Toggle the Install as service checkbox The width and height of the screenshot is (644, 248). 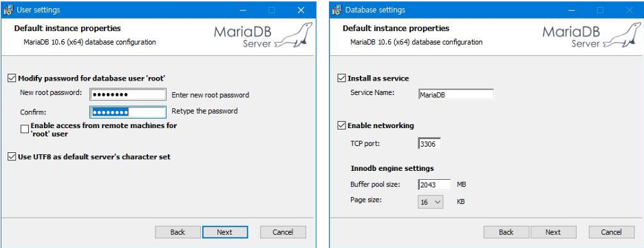341,78
